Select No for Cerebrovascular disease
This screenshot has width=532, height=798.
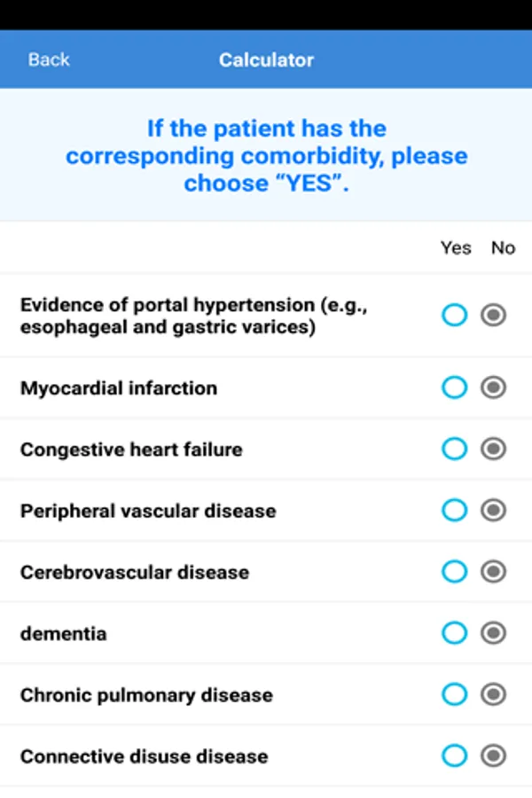(494, 572)
